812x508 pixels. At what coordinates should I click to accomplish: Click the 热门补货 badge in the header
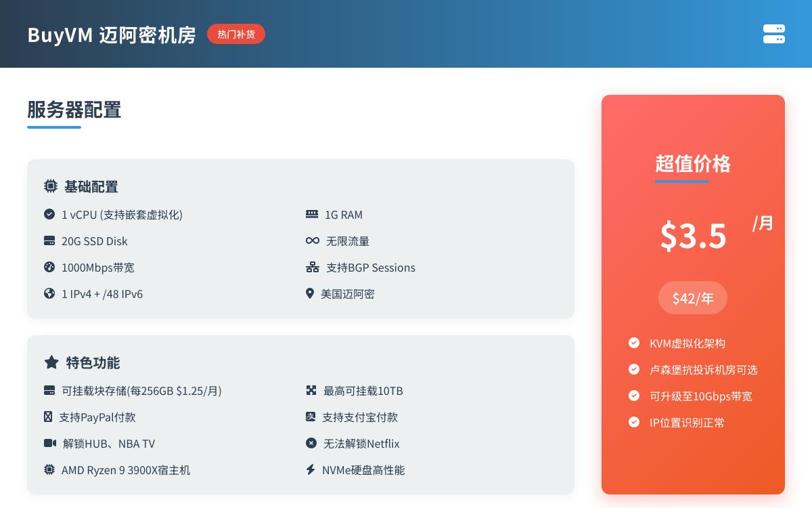coord(236,34)
